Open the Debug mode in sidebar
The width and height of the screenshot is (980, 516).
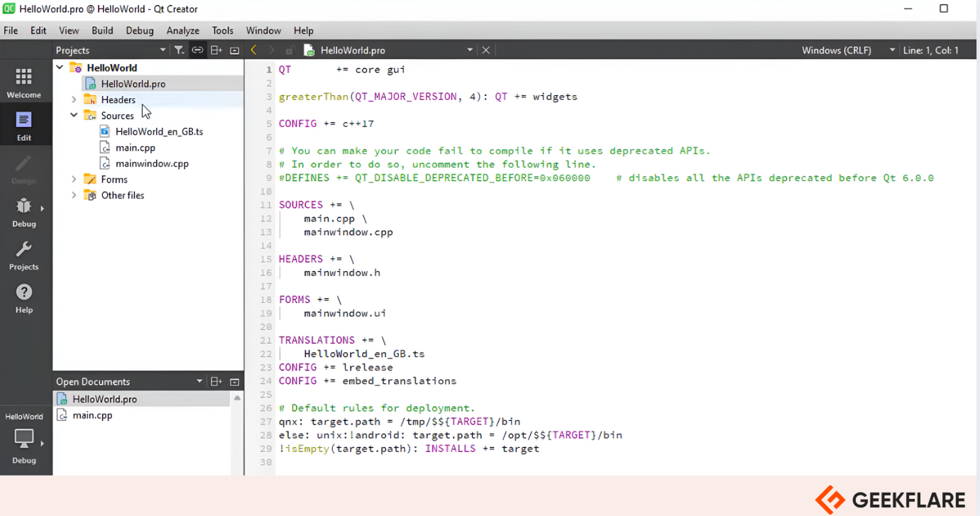[x=24, y=212]
